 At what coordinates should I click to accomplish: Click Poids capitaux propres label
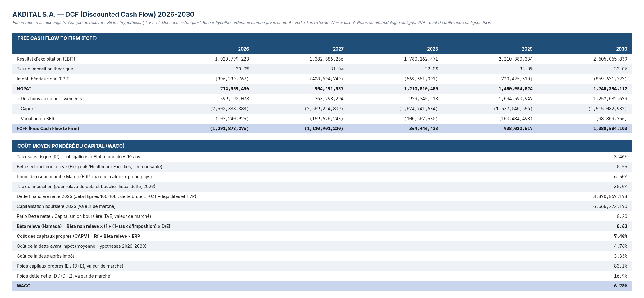click(x=70, y=266)
